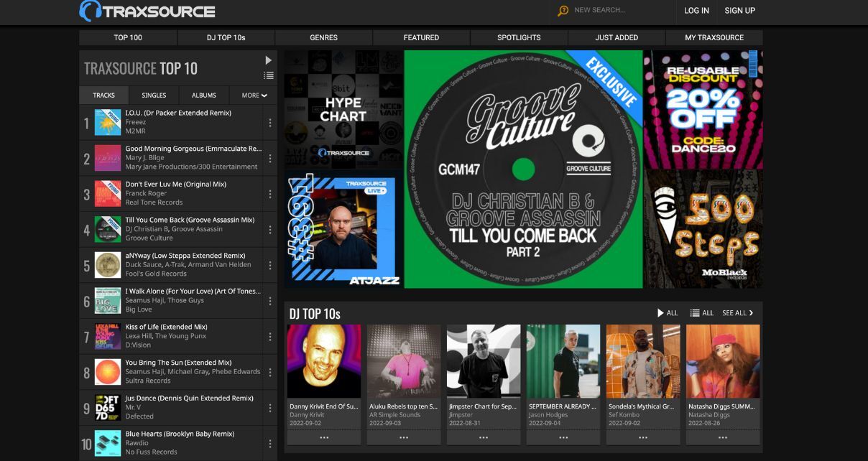
Task: Switch to the ALBUMS tab
Action: [x=204, y=96]
